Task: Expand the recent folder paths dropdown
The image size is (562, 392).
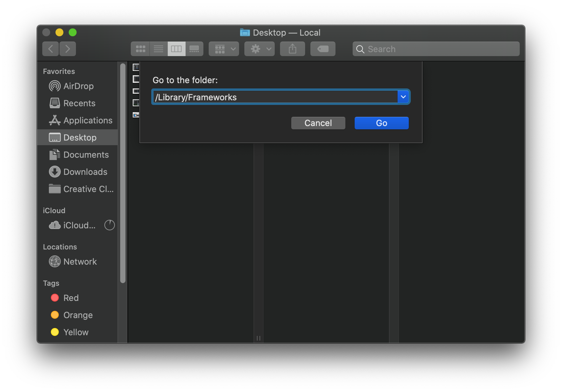Action: click(x=403, y=97)
